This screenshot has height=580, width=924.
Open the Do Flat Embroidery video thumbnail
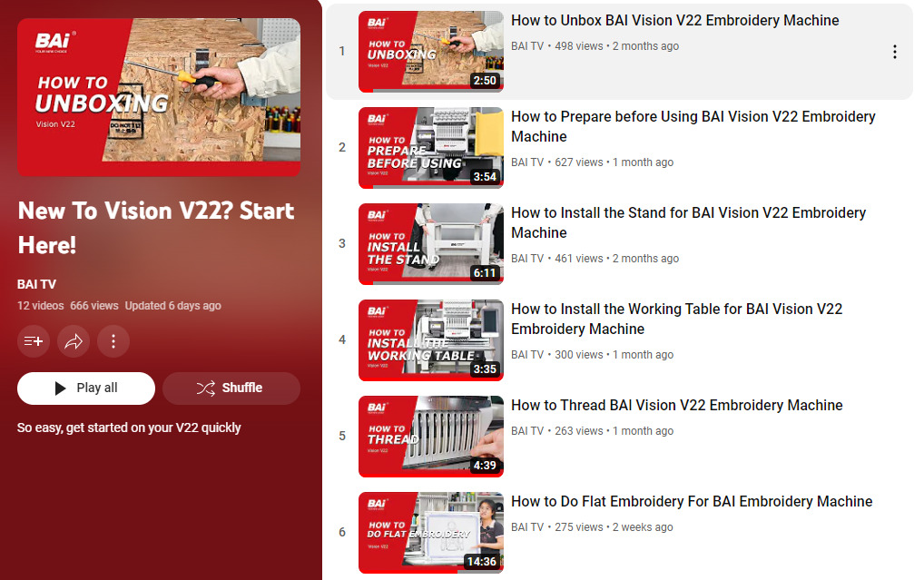[x=431, y=532]
